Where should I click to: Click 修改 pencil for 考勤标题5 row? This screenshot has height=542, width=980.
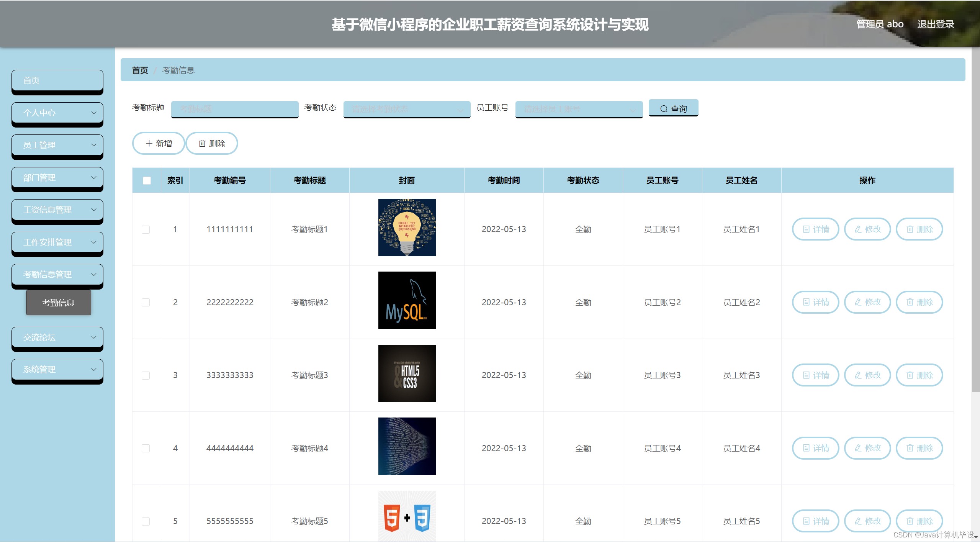(x=858, y=521)
